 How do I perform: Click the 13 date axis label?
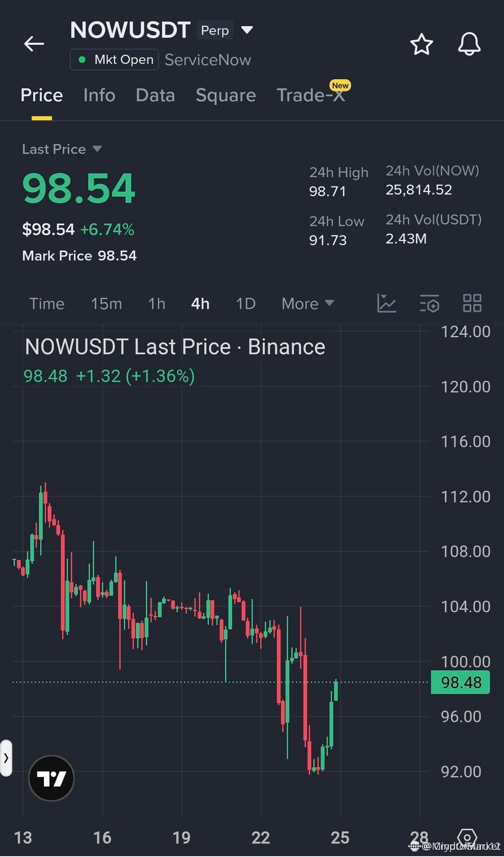(x=23, y=838)
